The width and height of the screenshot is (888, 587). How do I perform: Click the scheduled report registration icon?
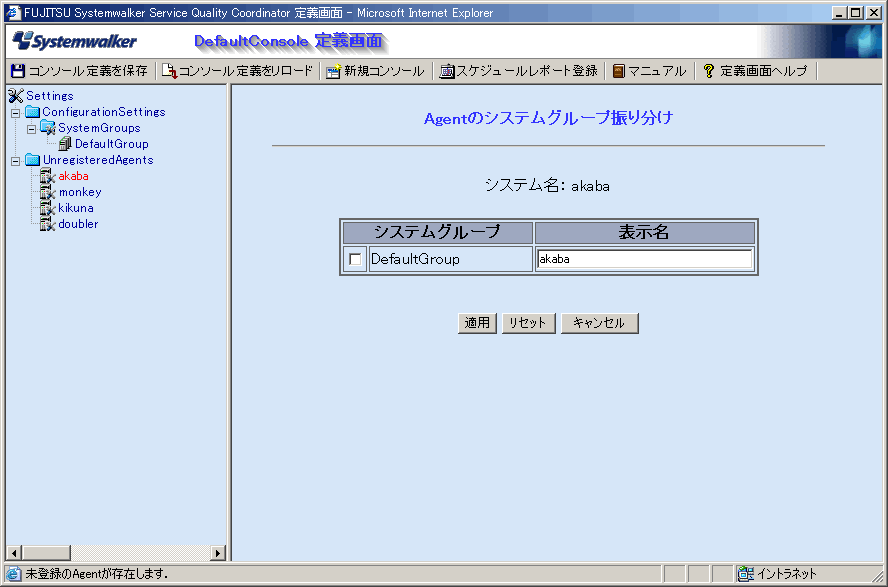pos(447,71)
